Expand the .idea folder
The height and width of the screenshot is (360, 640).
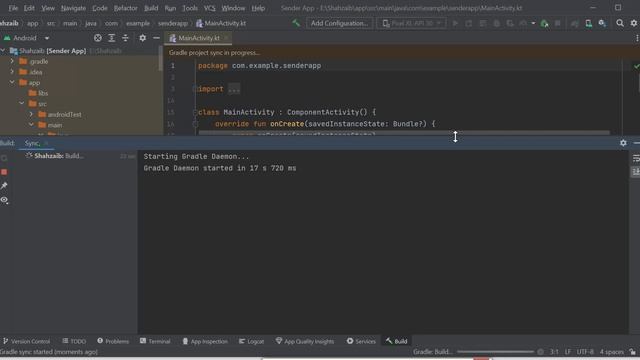point(12,72)
